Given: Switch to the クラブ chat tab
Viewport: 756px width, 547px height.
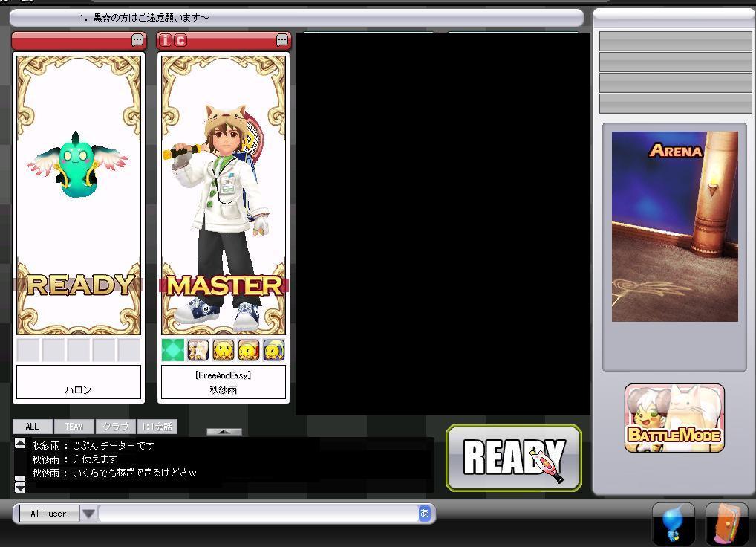Looking at the screenshot, I should 115,427.
